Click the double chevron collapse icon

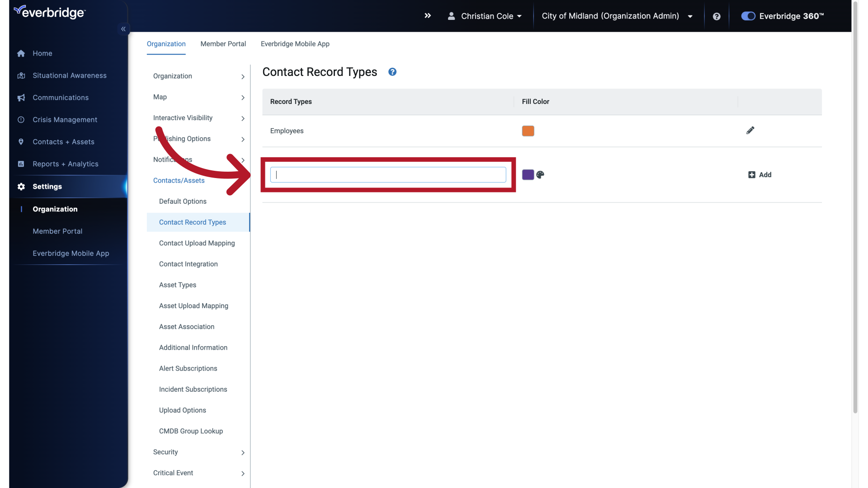pos(123,28)
